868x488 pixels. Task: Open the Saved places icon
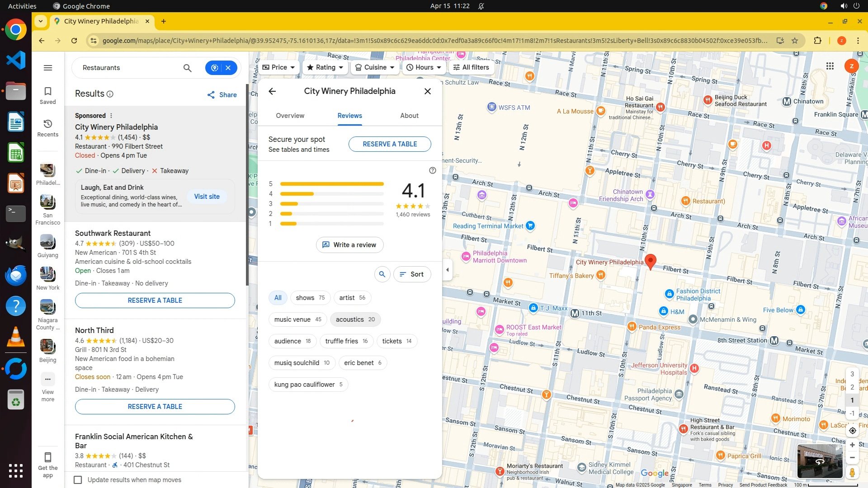pos(47,95)
